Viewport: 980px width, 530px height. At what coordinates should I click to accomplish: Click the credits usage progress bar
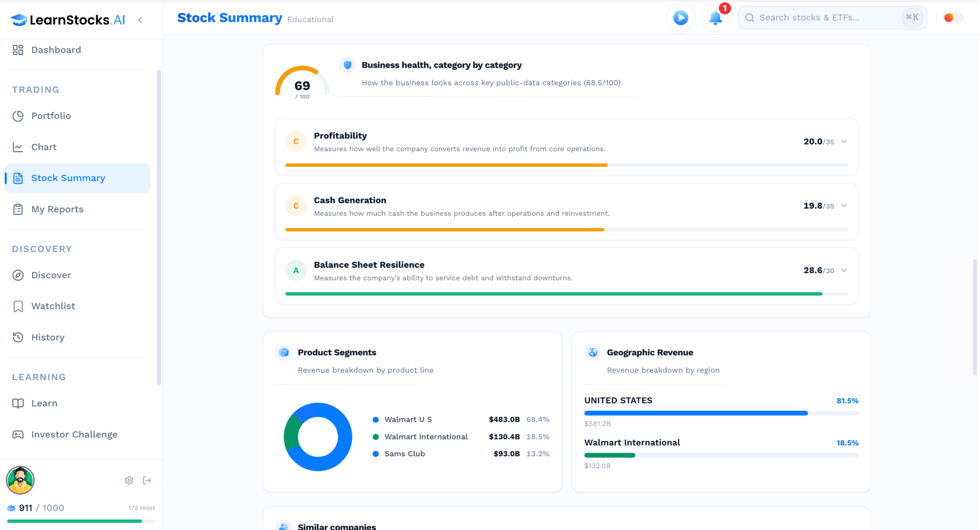(x=81, y=521)
